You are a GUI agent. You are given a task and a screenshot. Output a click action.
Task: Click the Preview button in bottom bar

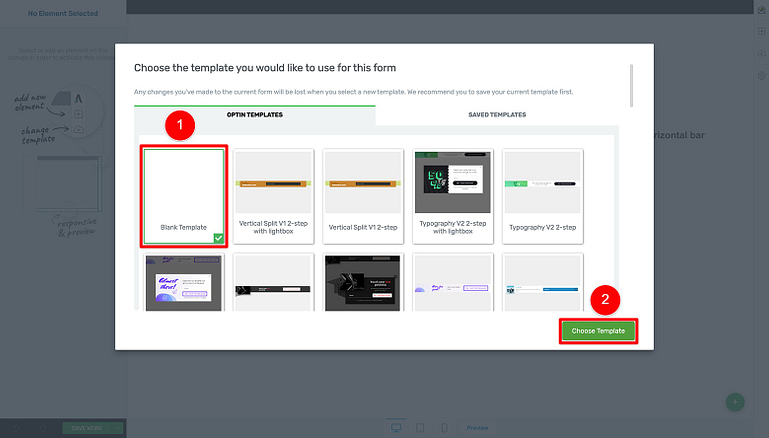[x=477, y=428]
